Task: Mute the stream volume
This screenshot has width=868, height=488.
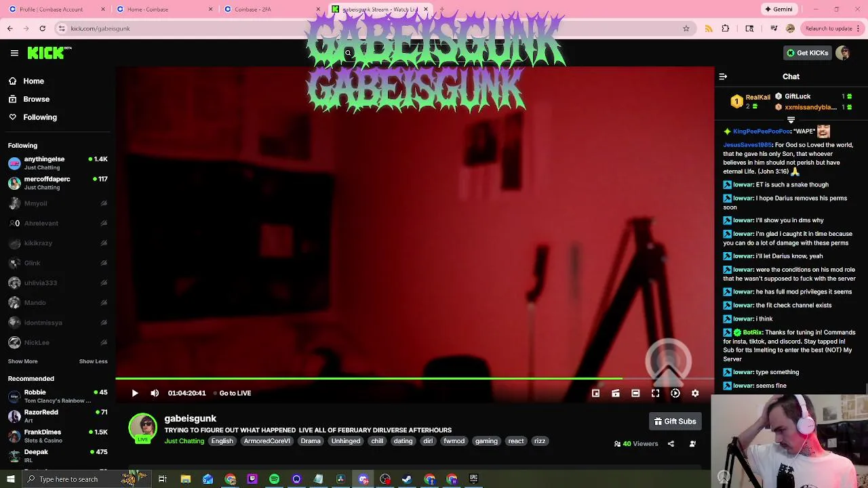Action: [155, 393]
